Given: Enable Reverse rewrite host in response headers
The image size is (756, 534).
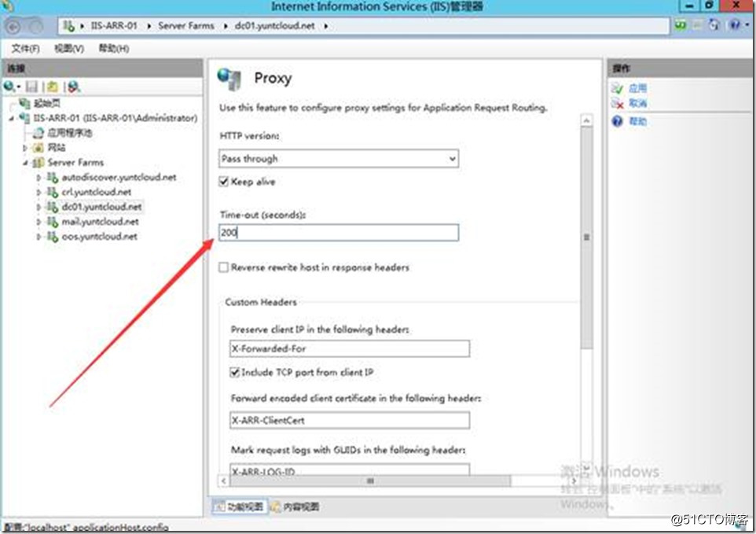Looking at the screenshot, I should 223,267.
